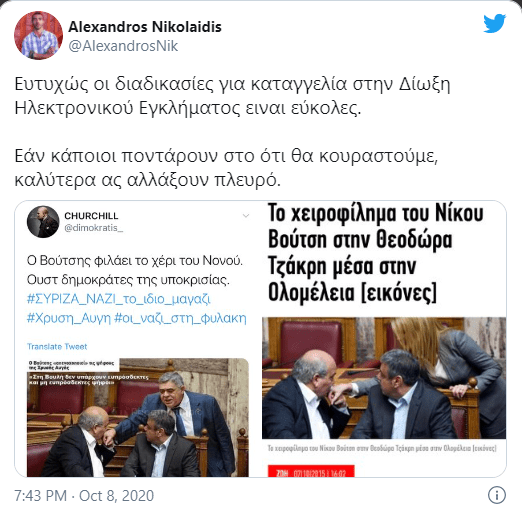Viewport: 522px width, 506px height.
Task: Open hashtag #οι_ναζι_στη_φυλακη
Action: click(x=180, y=318)
